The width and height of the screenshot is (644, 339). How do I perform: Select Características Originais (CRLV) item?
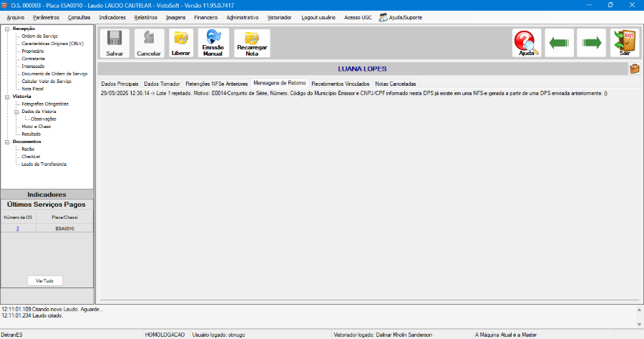tap(52, 44)
